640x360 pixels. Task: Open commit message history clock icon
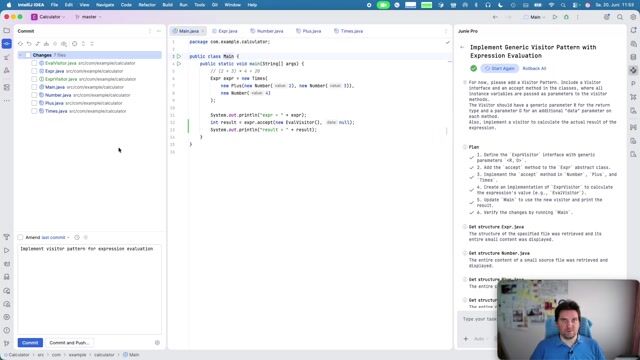(77, 237)
